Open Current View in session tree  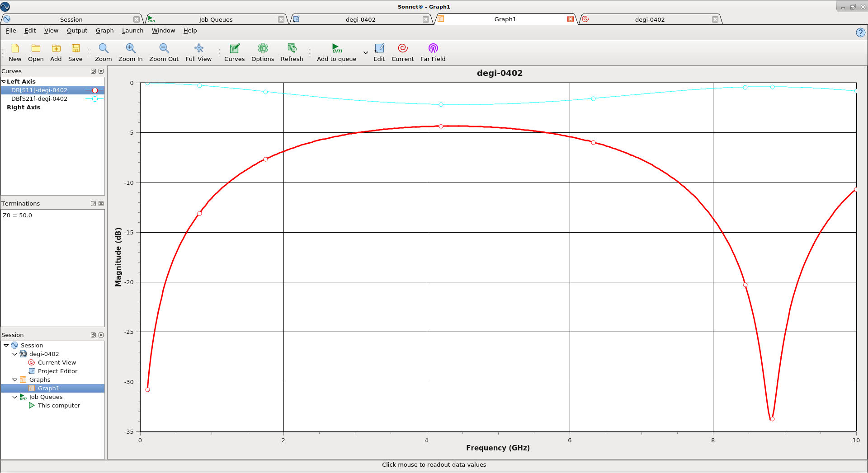coord(57,363)
